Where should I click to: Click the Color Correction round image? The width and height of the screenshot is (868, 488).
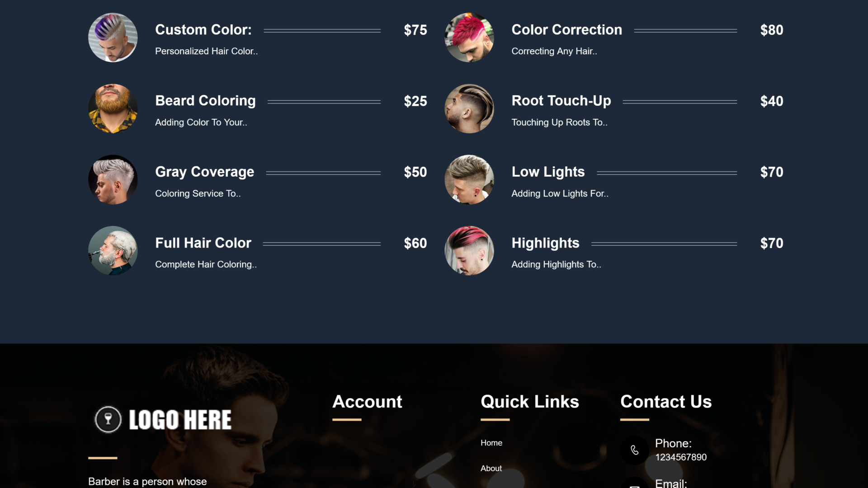click(x=469, y=38)
